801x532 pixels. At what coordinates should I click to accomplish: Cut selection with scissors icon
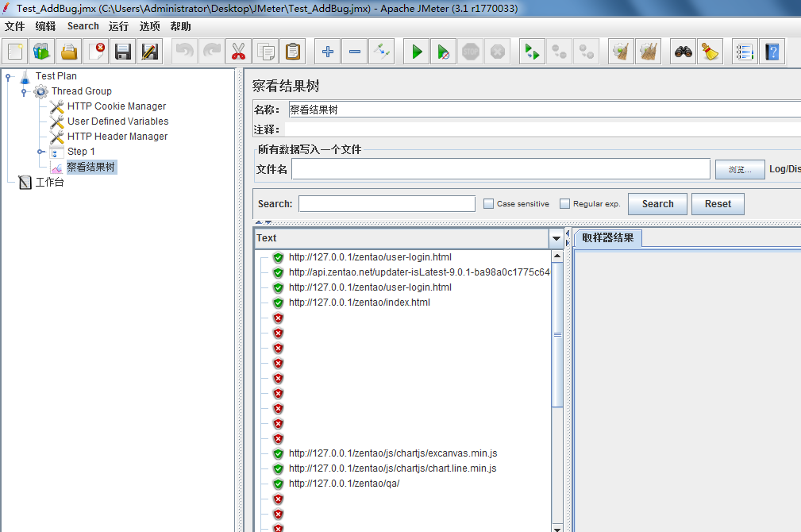239,51
